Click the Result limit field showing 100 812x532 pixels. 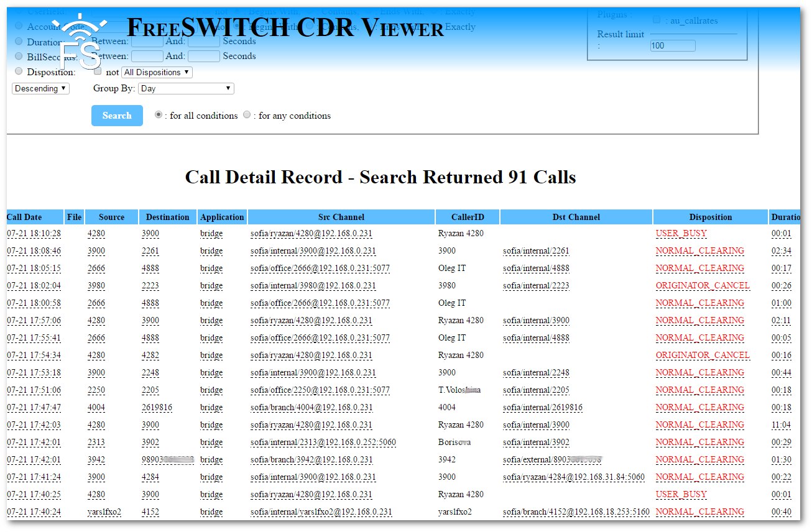pyautogui.click(x=673, y=45)
